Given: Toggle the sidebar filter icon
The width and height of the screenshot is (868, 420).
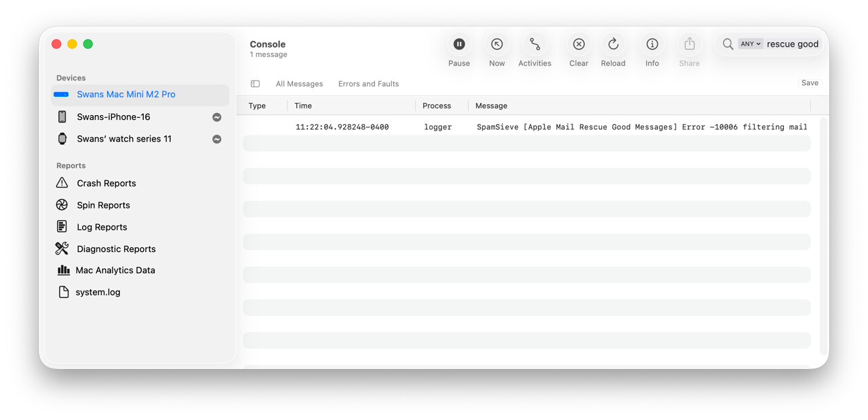Looking at the screenshot, I should click(x=255, y=84).
